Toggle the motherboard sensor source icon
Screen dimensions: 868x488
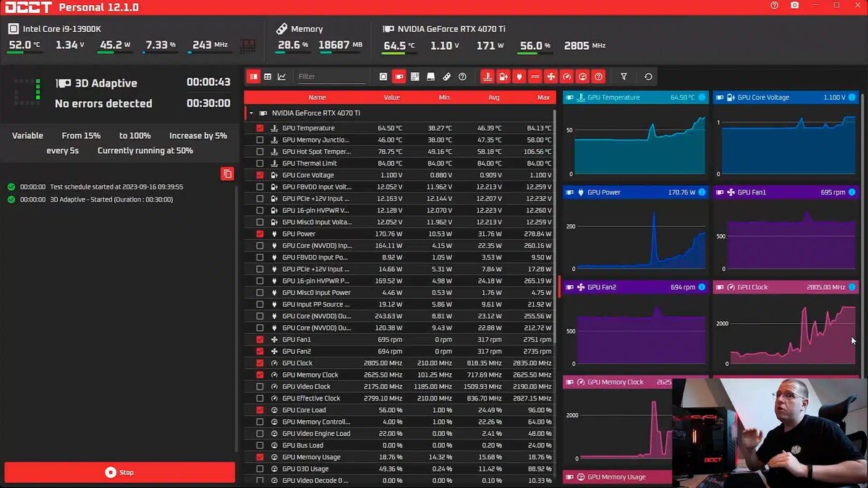pyautogui.click(x=415, y=77)
